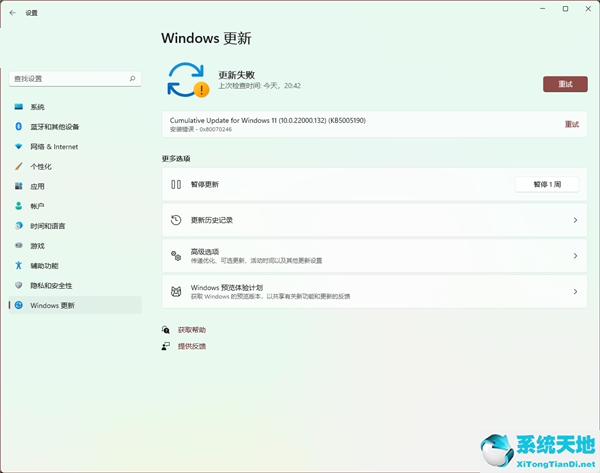
Task: Click the 帐户 person icon
Action: [19, 206]
